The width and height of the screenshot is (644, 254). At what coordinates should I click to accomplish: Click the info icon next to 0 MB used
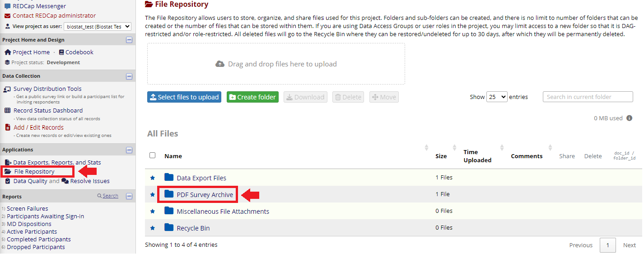coord(630,118)
